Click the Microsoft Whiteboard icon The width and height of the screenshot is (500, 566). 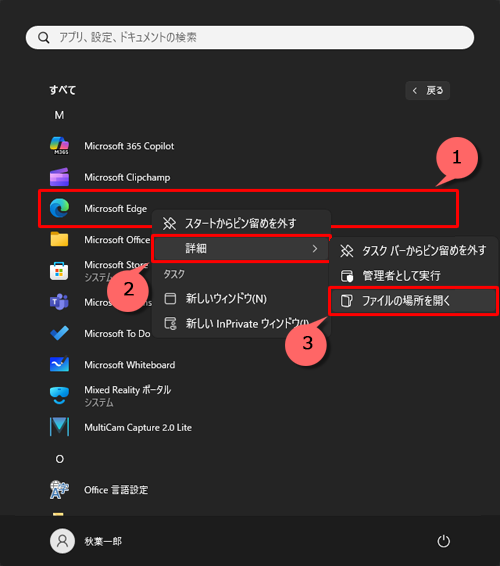click(59, 364)
